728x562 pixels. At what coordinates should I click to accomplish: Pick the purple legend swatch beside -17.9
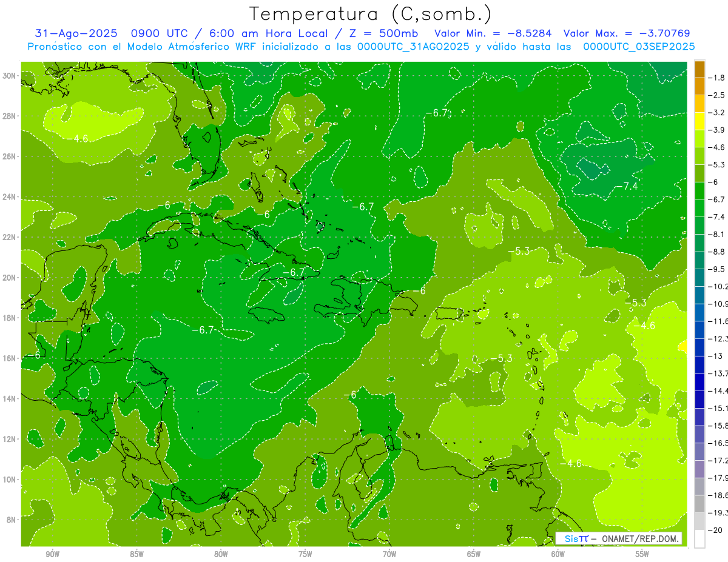699,469
